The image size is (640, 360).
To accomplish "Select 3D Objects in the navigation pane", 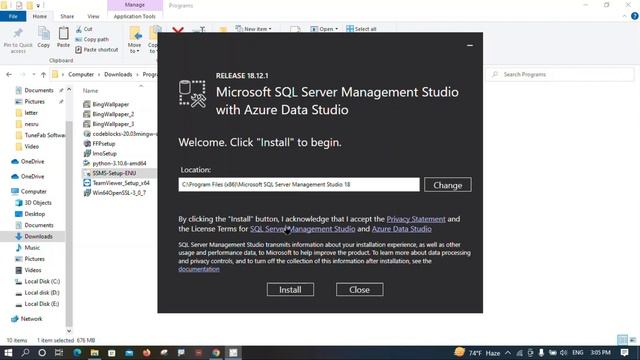I will (x=33, y=202).
